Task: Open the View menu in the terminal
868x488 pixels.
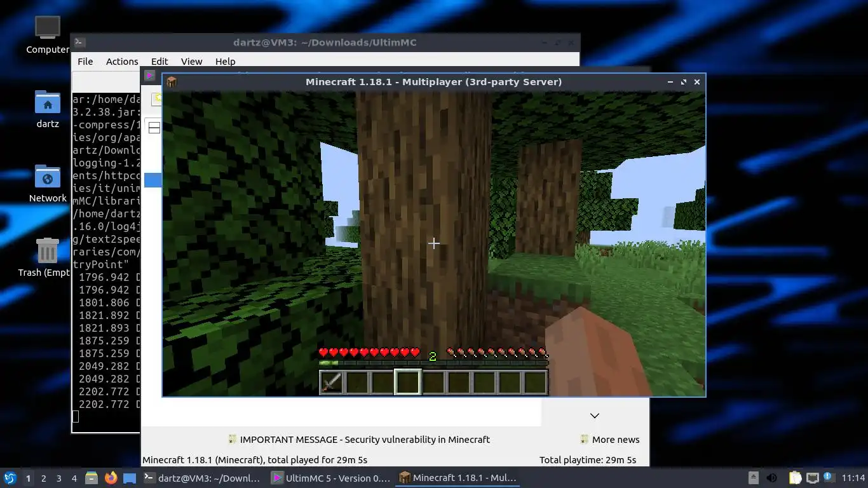Action: [x=191, y=62]
